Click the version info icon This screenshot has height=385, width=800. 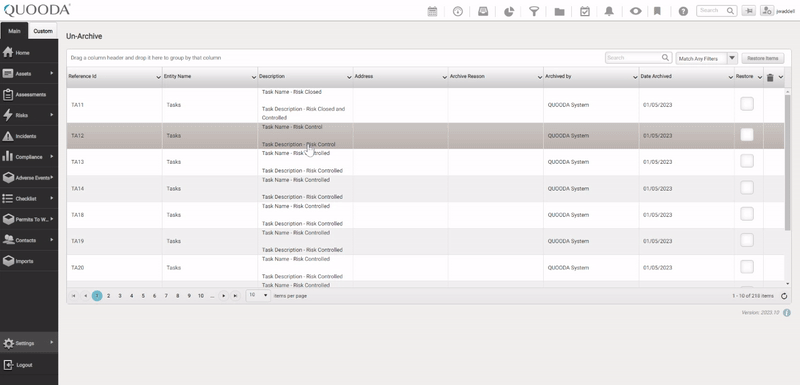pos(787,313)
